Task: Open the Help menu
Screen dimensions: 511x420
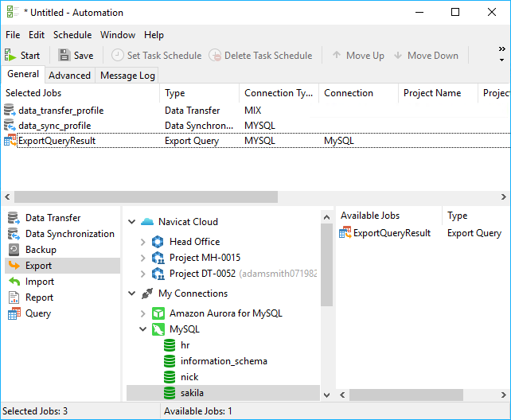Action: click(154, 35)
